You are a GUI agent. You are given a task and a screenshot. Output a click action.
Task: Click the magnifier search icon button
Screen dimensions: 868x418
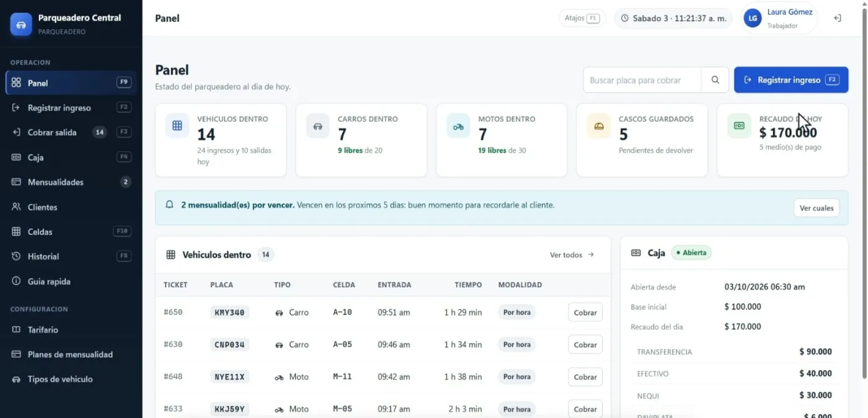point(715,80)
